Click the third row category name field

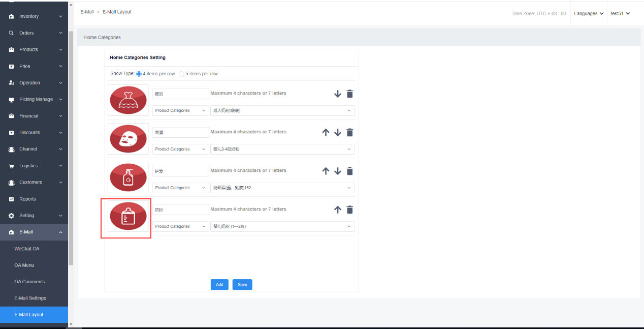click(x=180, y=171)
